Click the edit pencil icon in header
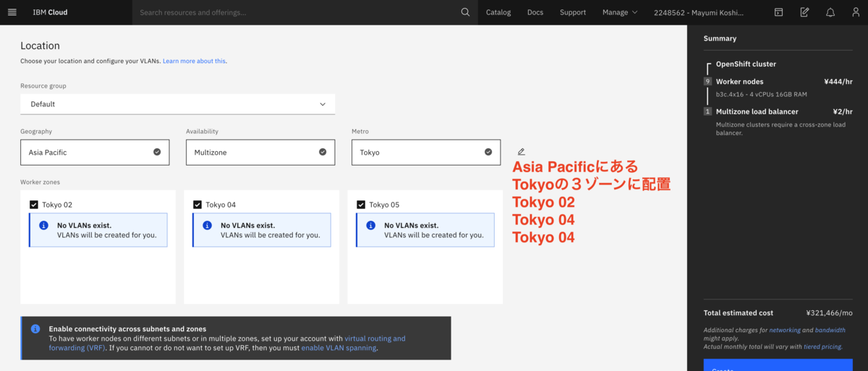 click(x=804, y=12)
